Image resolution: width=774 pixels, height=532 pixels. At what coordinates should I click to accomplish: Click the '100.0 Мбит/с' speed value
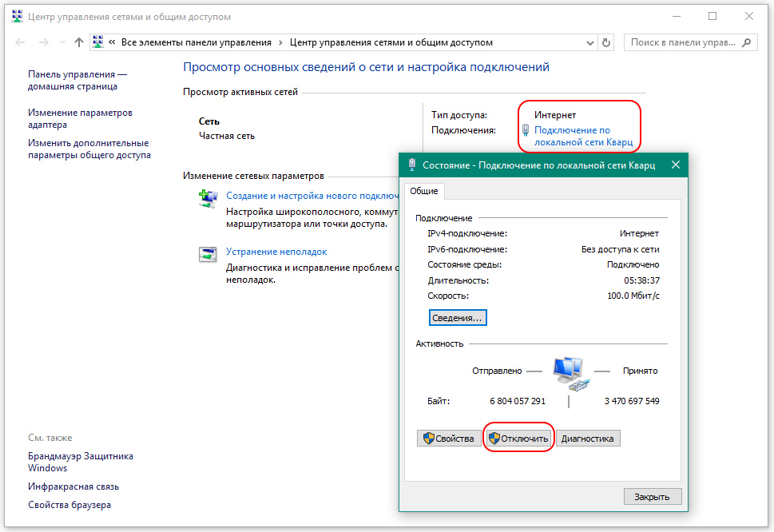pos(633,296)
